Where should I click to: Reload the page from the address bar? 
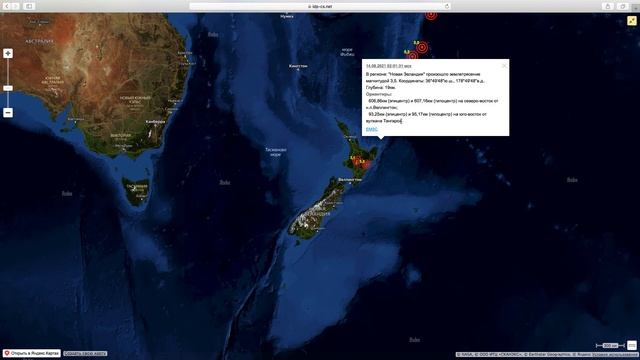(x=447, y=6)
